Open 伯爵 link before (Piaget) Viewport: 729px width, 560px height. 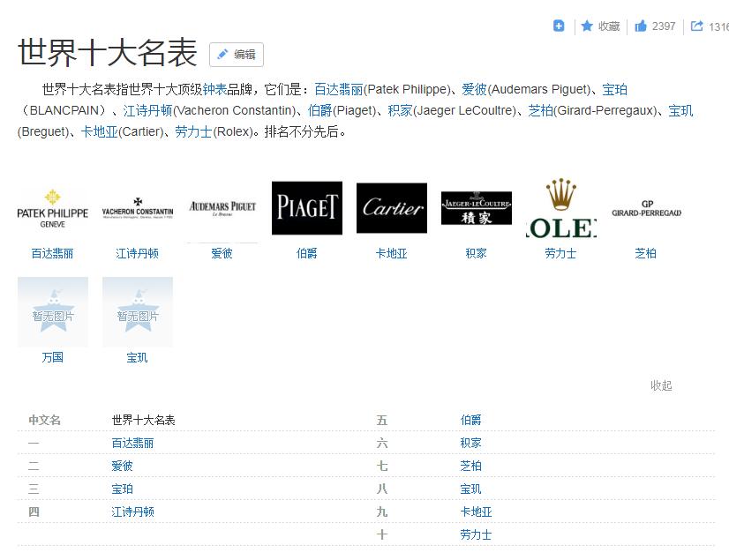[319, 110]
